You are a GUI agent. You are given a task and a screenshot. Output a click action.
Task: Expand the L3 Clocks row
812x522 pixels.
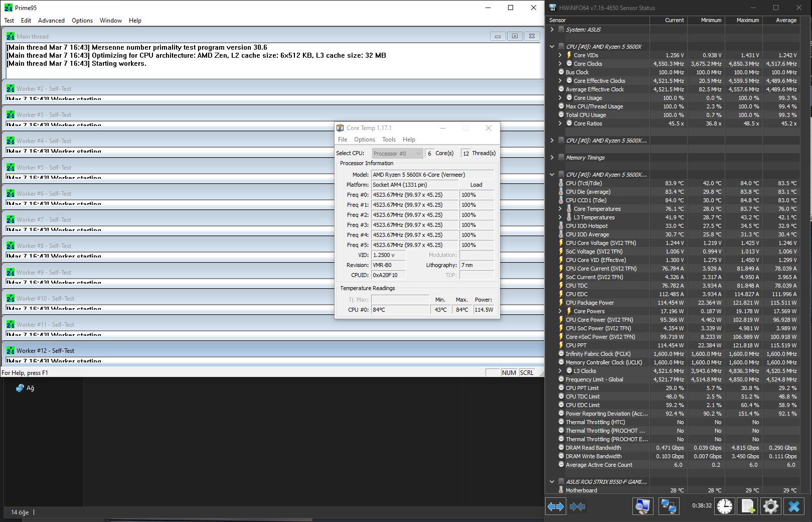point(560,371)
